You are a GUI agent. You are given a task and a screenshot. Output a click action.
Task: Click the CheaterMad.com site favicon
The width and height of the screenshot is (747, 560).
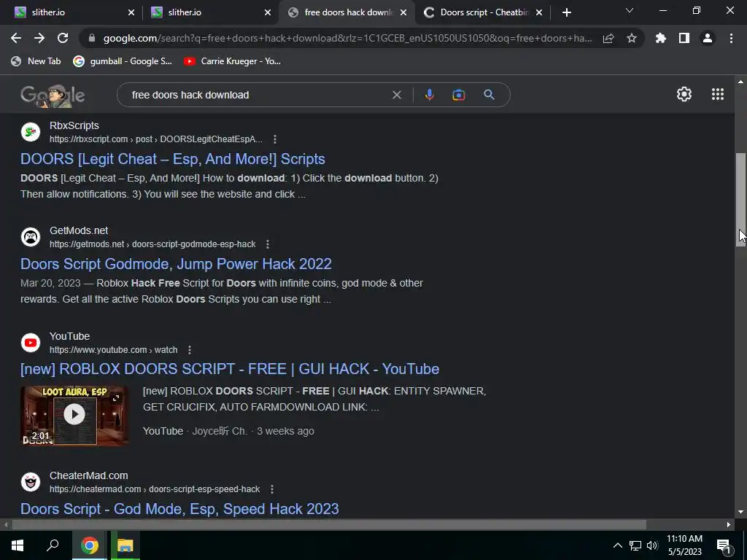pyautogui.click(x=31, y=482)
